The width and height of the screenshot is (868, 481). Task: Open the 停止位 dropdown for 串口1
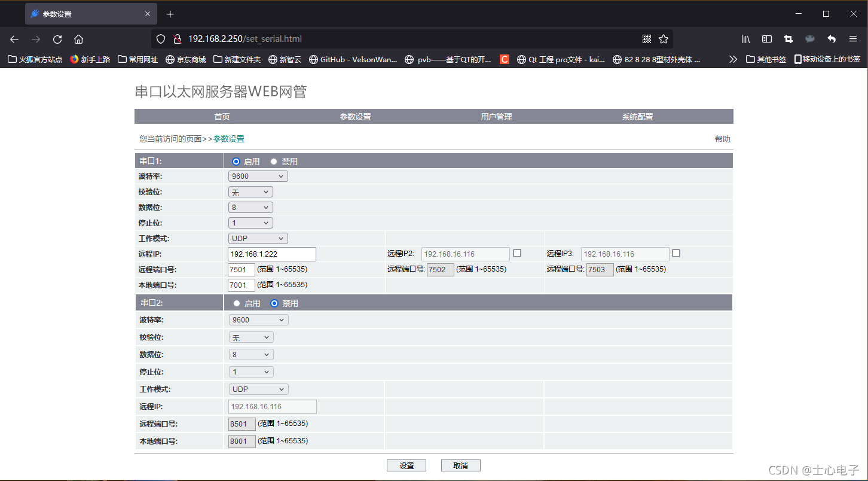coord(250,222)
